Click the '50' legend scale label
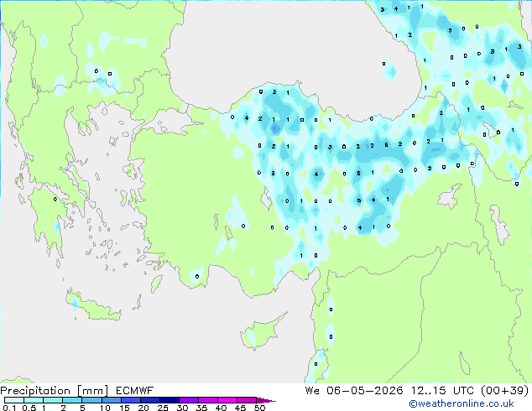Image resolution: width=532 pixels, height=411 pixels. 259,408
